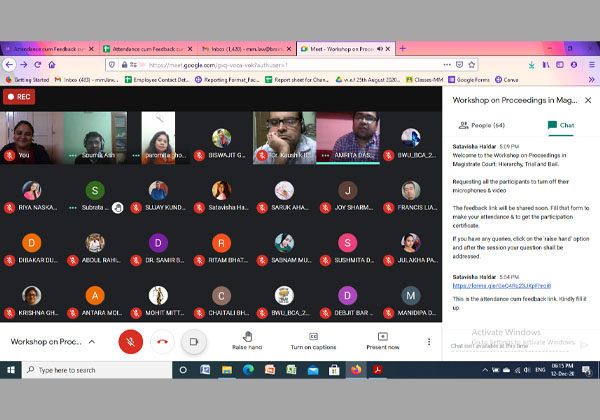Raise your hand in the meeting
Viewport: 600px width, 420px height.
(x=247, y=339)
